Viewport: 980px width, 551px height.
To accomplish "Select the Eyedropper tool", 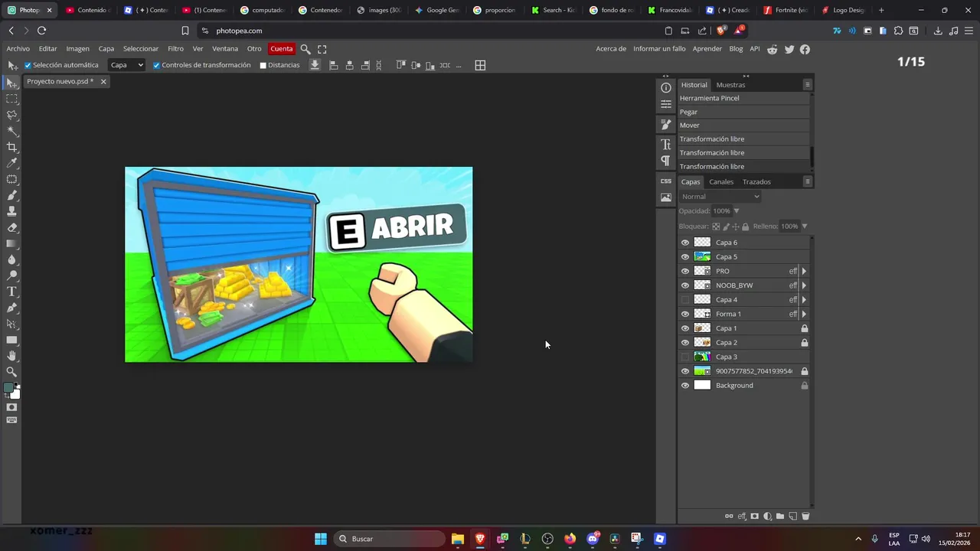I will tap(11, 163).
